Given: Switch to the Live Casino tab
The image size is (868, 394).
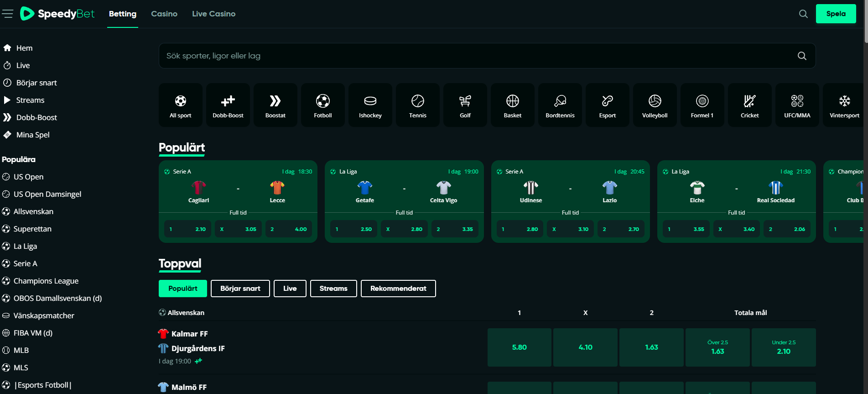Looking at the screenshot, I should tap(214, 14).
